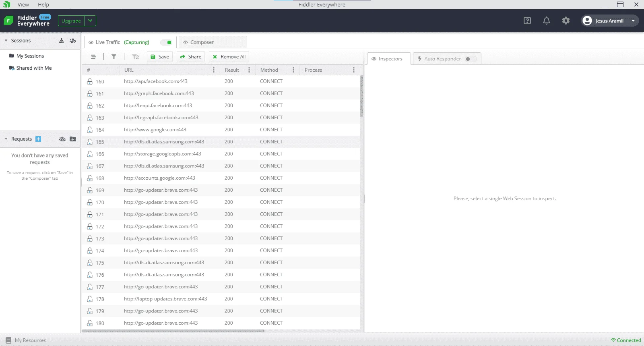Click the new requests folder icon
The height and width of the screenshot is (346, 644).
(x=73, y=139)
